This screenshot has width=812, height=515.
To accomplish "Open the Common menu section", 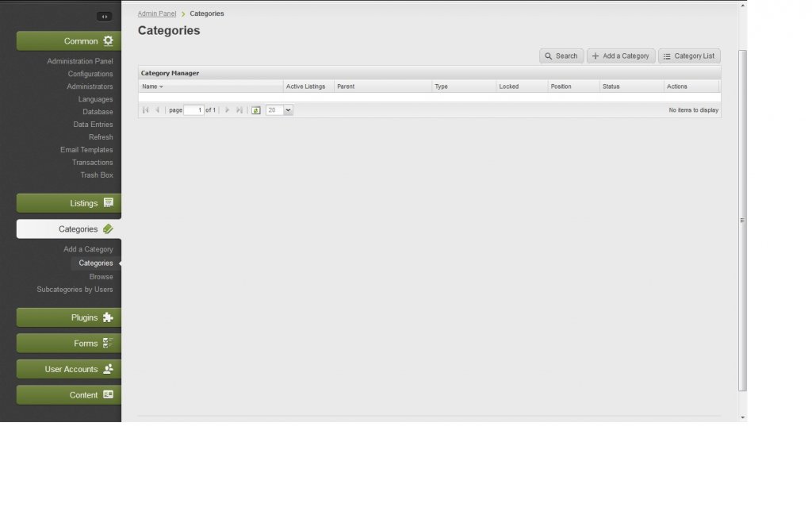I will pyautogui.click(x=68, y=41).
